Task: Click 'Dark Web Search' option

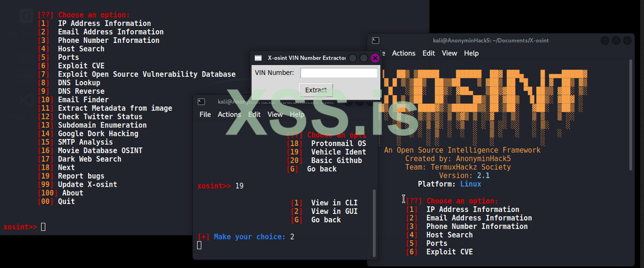Action: pos(90,159)
